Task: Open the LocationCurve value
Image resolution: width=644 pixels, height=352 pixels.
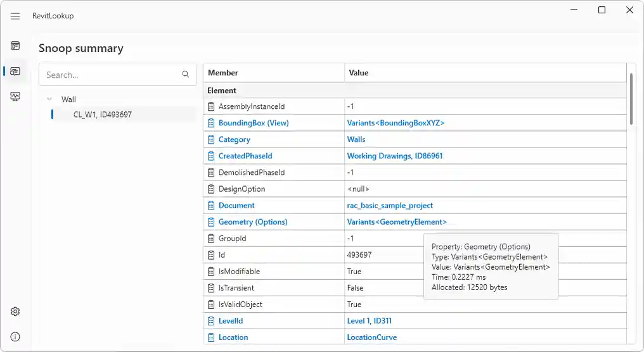Action: [371, 337]
